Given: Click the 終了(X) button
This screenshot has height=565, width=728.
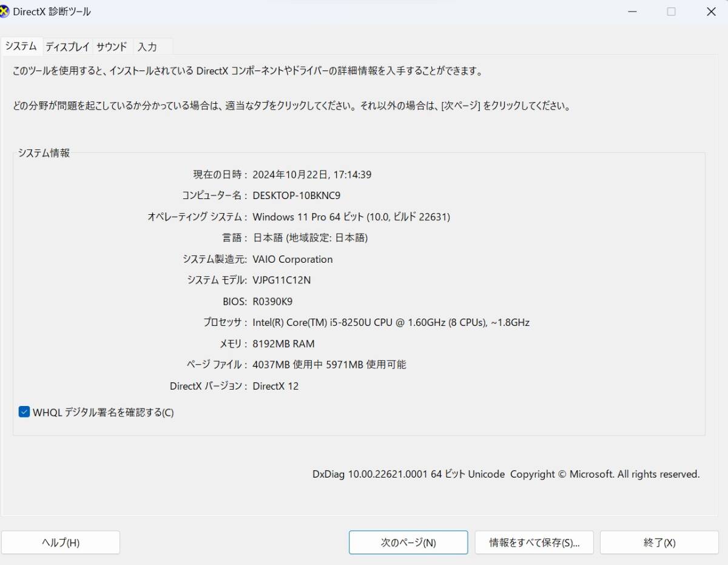Looking at the screenshot, I should [659, 543].
